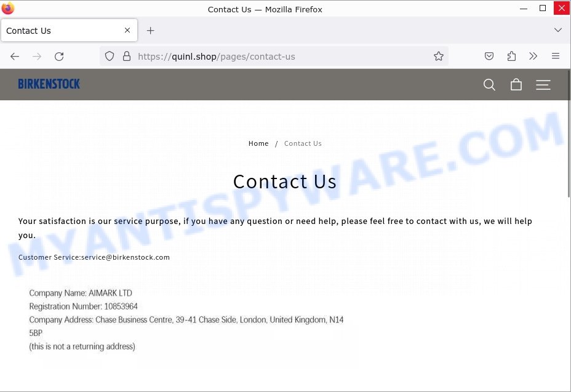Click service@birkenstock.com email text
Screen dimensions: 571x392
(126, 257)
